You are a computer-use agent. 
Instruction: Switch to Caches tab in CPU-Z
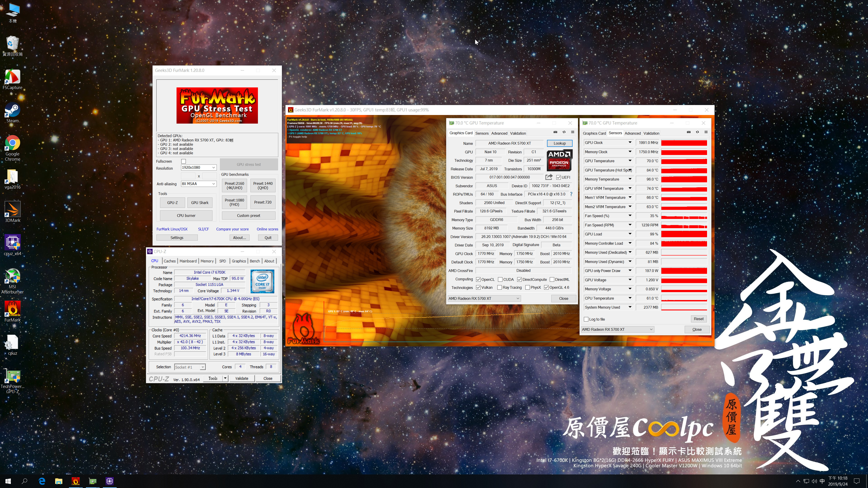(x=170, y=261)
